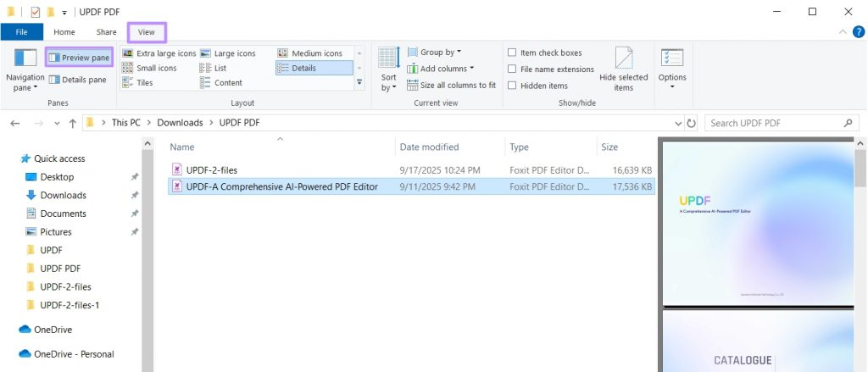Sort by the Name column header
The width and height of the screenshot is (868, 372).
(281, 147)
